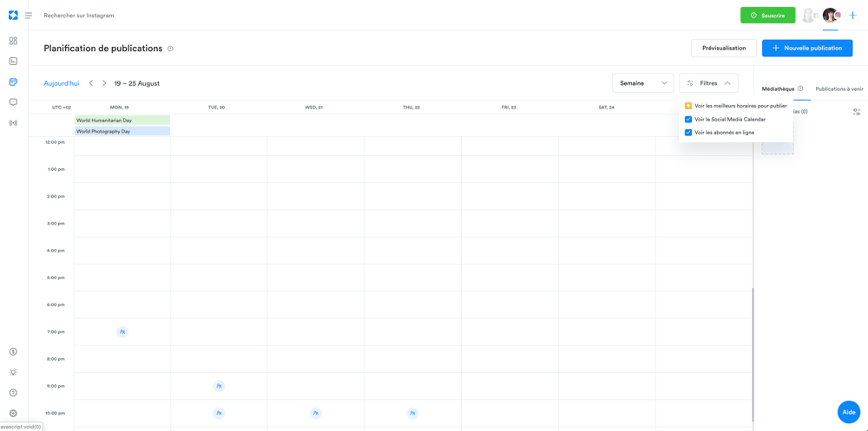The height and width of the screenshot is (431, 868).
Task: Click the Nouvelle publication button
Action: [x=807, y=49]
